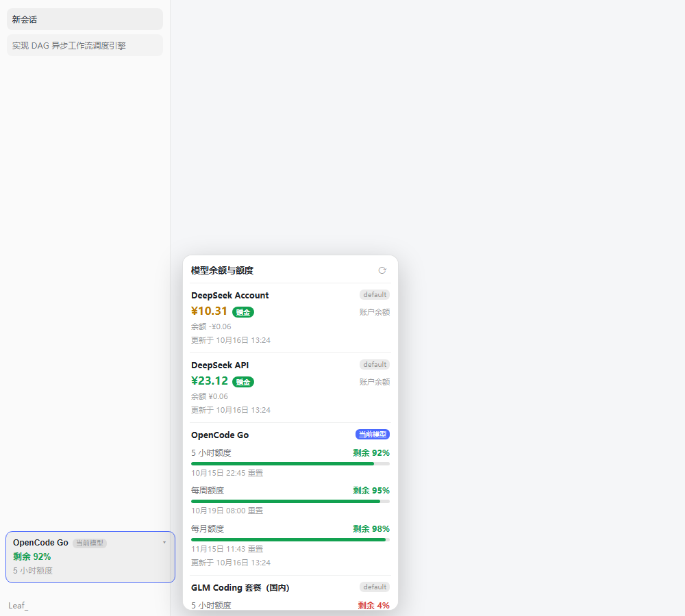This screenshot has width=685, height=616.
Task: Click the 当前模型 tag in sidebar card
Action: pos(90,543)
